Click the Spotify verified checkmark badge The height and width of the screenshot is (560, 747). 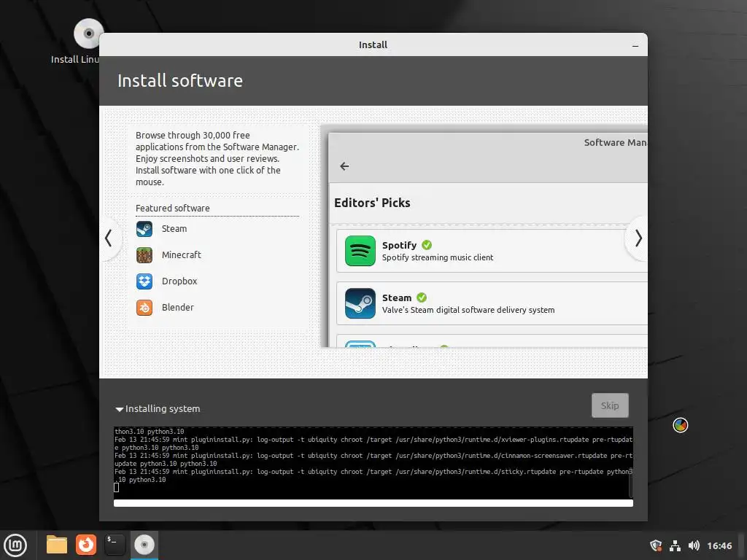427,245
